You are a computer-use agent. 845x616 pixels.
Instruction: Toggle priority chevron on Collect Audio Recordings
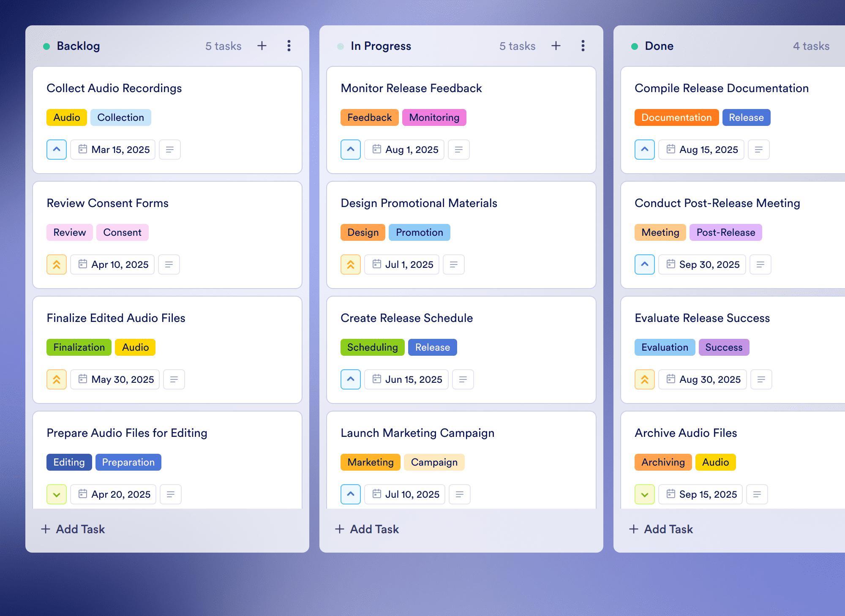tap(57, 150)
